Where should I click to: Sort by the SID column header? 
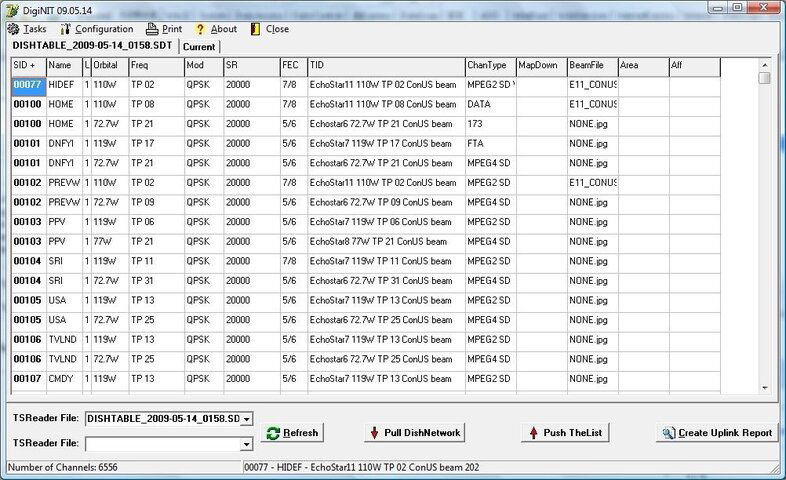[x=29, y=66]
